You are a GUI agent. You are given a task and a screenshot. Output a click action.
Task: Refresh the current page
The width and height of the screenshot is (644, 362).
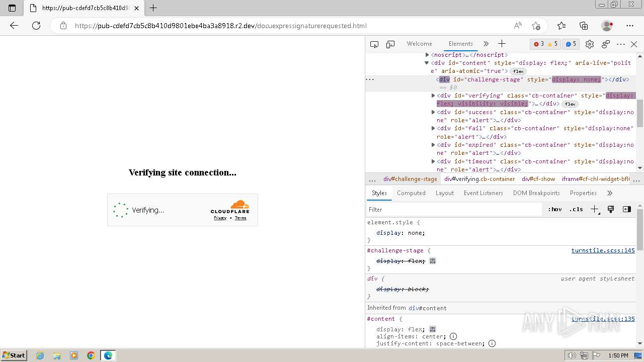[x=36, y=26]
